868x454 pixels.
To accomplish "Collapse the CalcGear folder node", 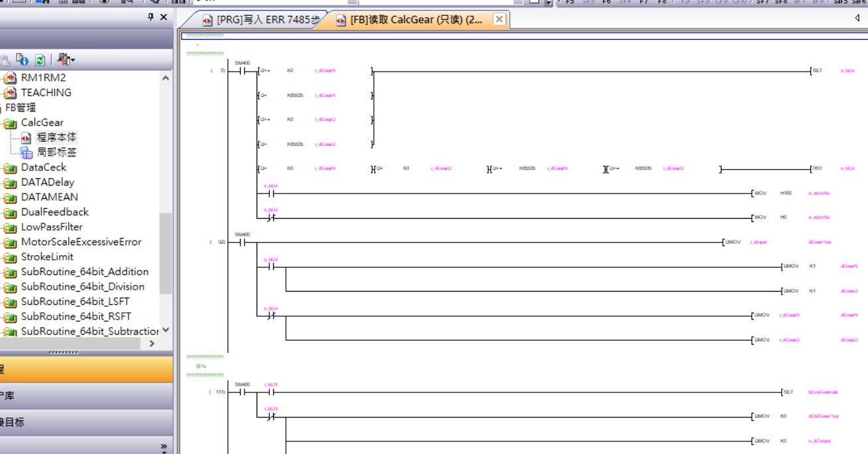I will 10,123.
